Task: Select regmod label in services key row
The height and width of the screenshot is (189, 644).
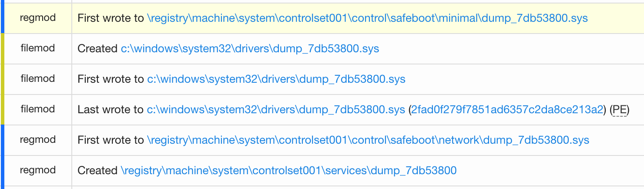Action: click(38, 170)
